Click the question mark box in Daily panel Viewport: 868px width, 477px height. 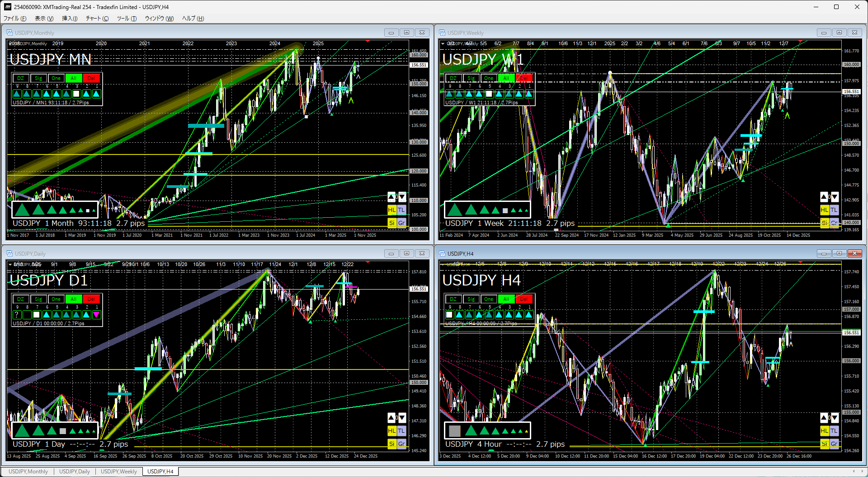click(17, 315)
